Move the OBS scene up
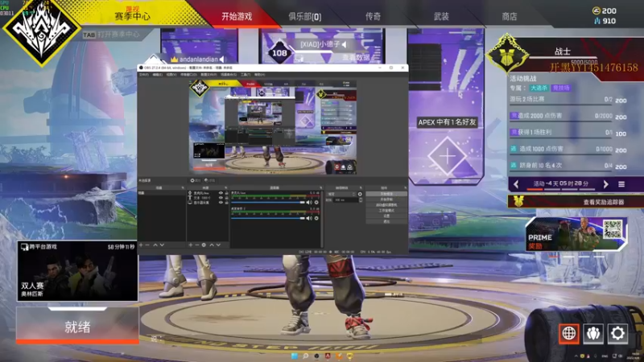The height and width of the screenshot is (362, 644). pos(155,245)
